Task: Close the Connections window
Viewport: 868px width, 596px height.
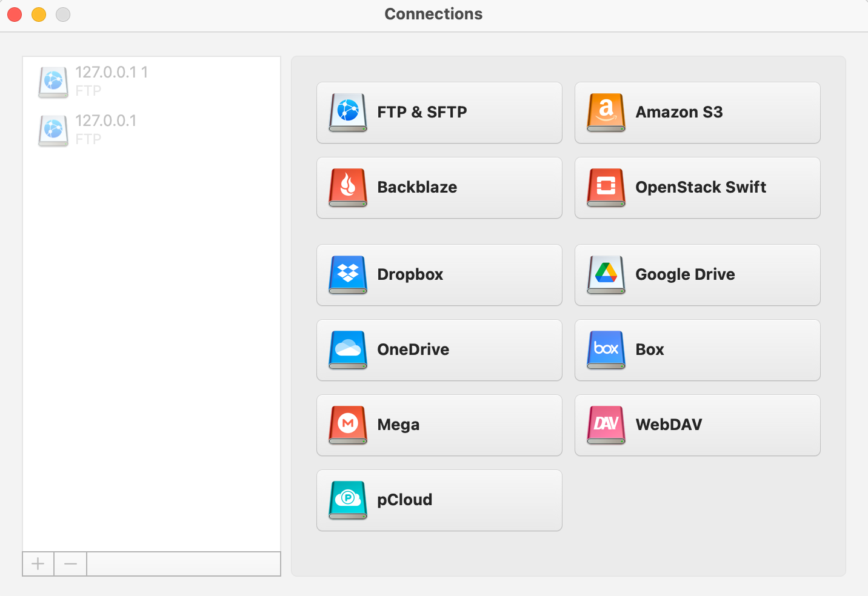Action: point(14,14)
